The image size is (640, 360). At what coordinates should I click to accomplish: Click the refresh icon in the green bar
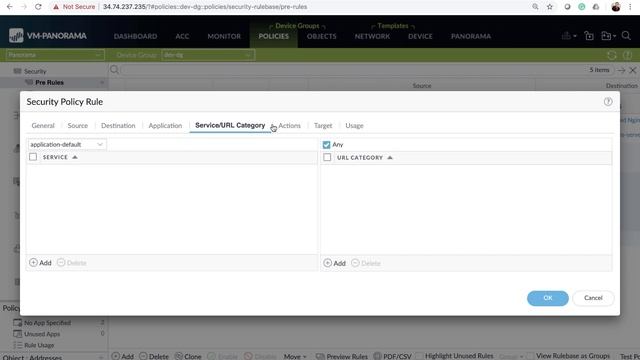click(x=611, y=55)
